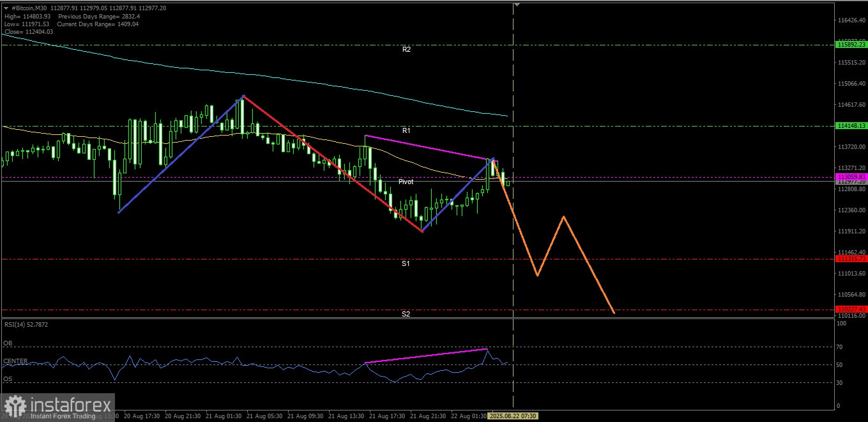Click the highlighted 2025.08.22 07:30 time label
The height and width of the screenshot is (422, 868).
(514, 416)
